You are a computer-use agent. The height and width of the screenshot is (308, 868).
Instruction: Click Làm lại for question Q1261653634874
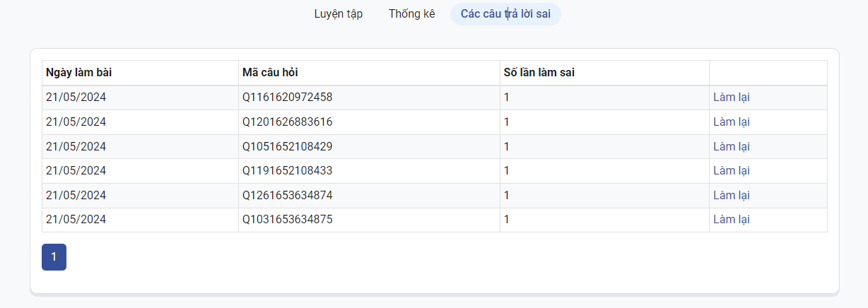(x=732, y=196)
